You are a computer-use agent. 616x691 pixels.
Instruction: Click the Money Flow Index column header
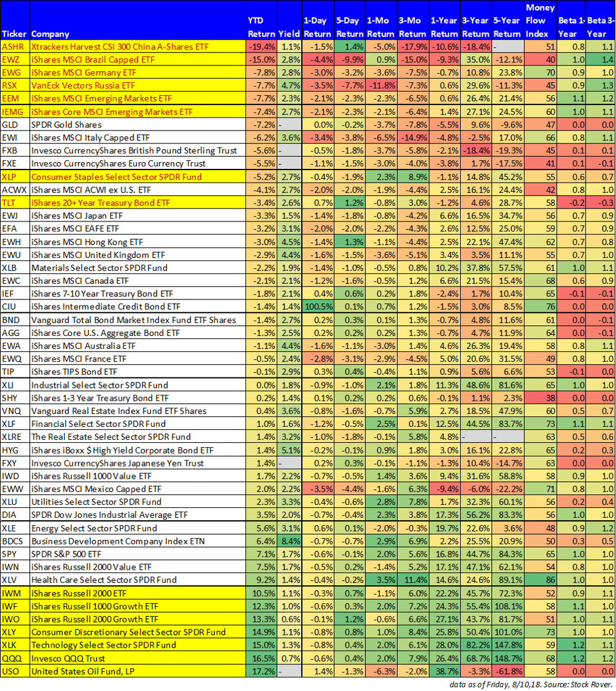click(x=540, y=20)
